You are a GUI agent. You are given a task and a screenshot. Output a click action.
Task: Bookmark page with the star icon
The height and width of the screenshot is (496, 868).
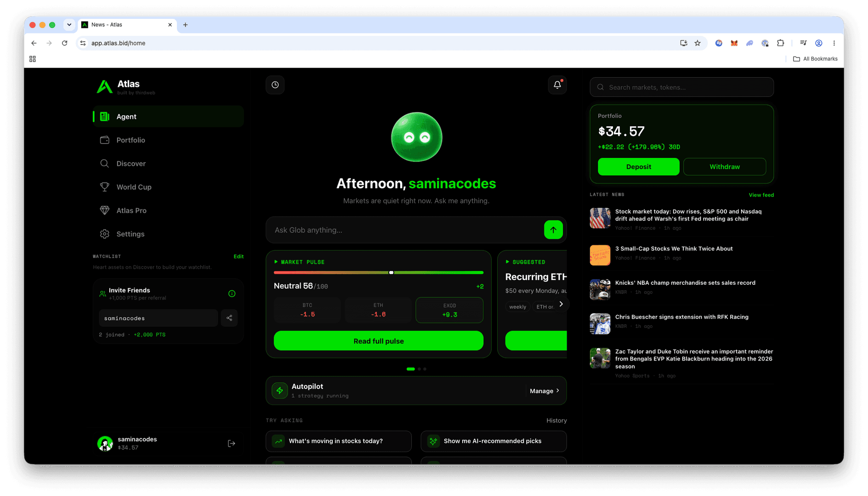click(698, 43)
